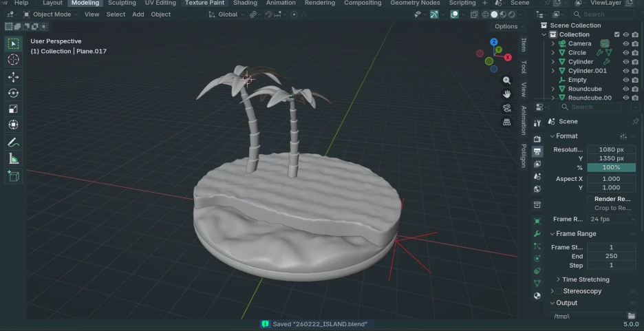Expand Time Stretching subpanel
The width and height of the screenshot is (644, 331).
point(558,279)
